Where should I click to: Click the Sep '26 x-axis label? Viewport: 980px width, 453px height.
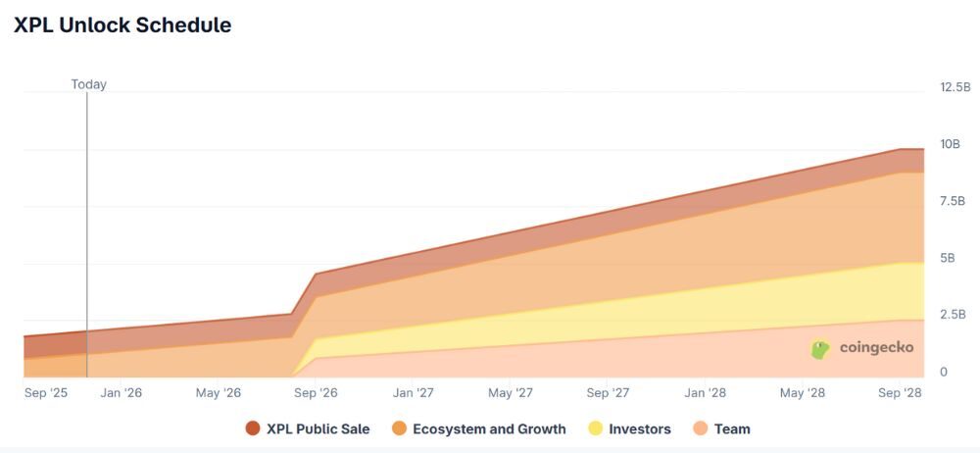pos(316,393)
